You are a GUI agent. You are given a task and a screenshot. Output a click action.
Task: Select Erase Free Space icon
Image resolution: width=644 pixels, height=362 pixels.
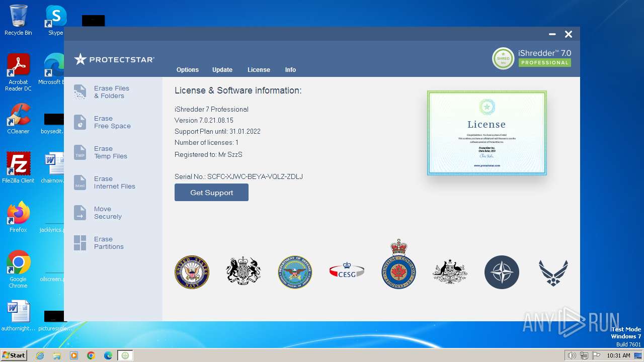coord(80,122)
